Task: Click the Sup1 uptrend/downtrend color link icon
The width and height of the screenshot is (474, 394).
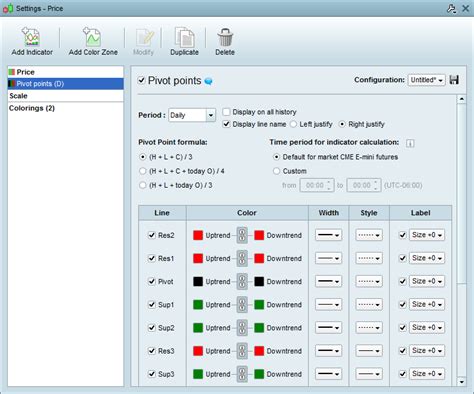Action: point(242,305)
